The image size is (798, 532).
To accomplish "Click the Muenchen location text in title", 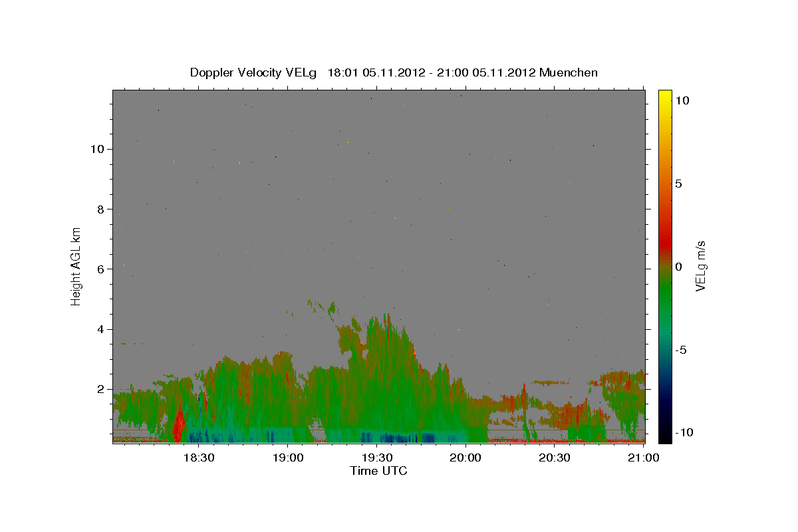I will point(569,72).
